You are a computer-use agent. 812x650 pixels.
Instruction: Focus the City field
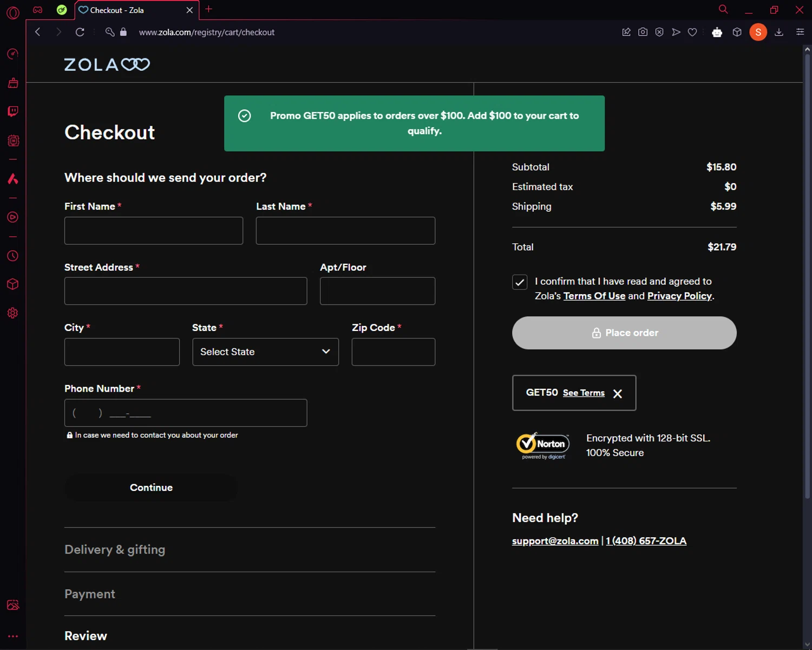click(x=122, y=352)
